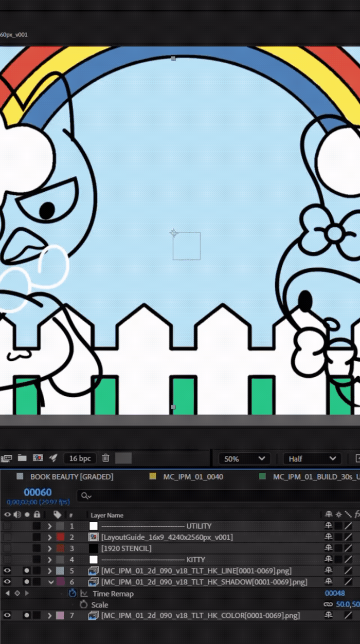The image size is (360, 644).
Task: Click the label color swatch of LayoutGuide layer
Action: click(60, 537)
